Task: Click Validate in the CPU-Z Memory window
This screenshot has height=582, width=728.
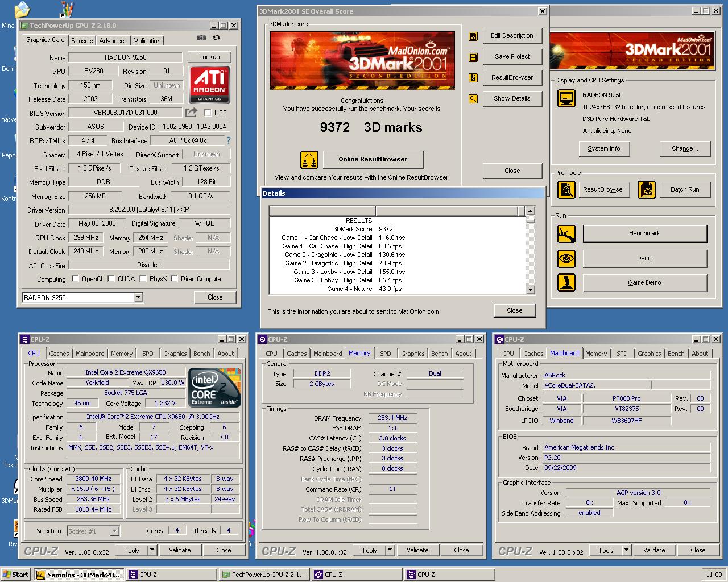Action: 417,550
